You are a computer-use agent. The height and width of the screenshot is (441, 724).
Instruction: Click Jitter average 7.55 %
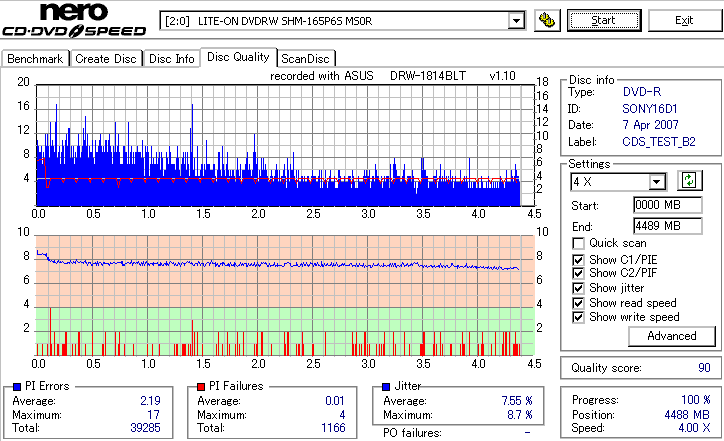(x=517, y=401)
